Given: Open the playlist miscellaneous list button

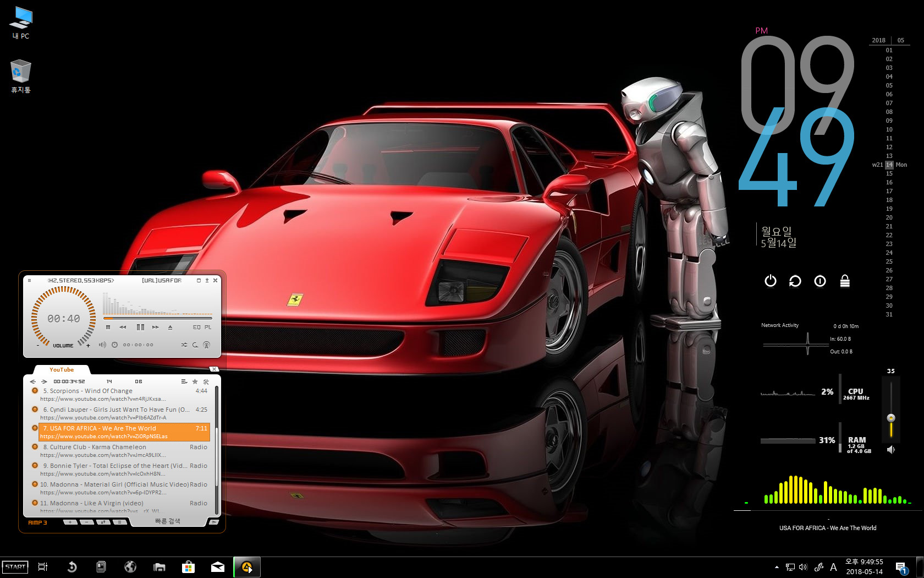Looking at the screenshot, I should click(x=120, y=522).
